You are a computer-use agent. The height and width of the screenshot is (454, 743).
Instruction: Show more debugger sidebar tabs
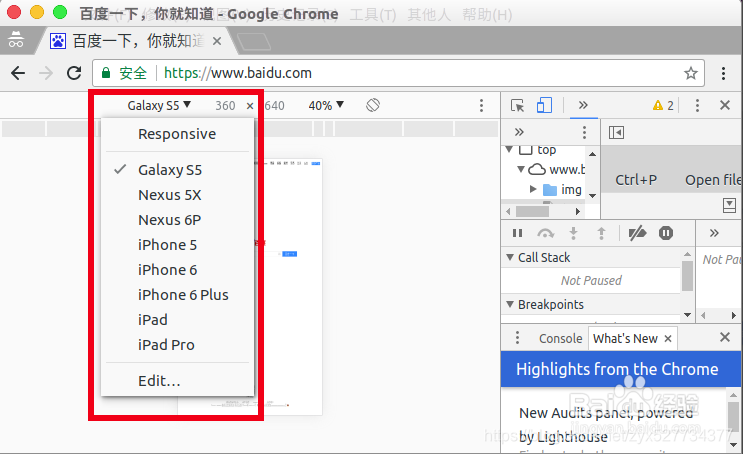pyautogui.click(x=714, y=233)
